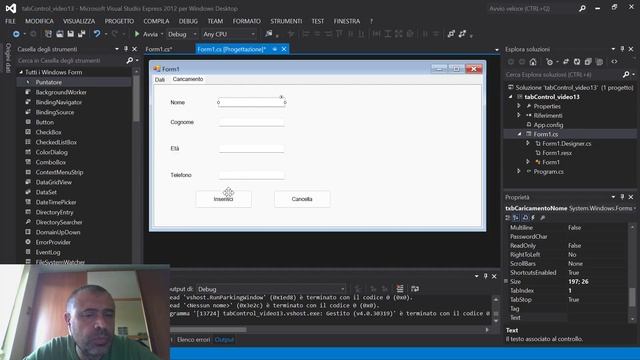Click Show All Files icon in Esplora soluzioni
Screen dimensions: 640x360
click(x=599, y=62)
